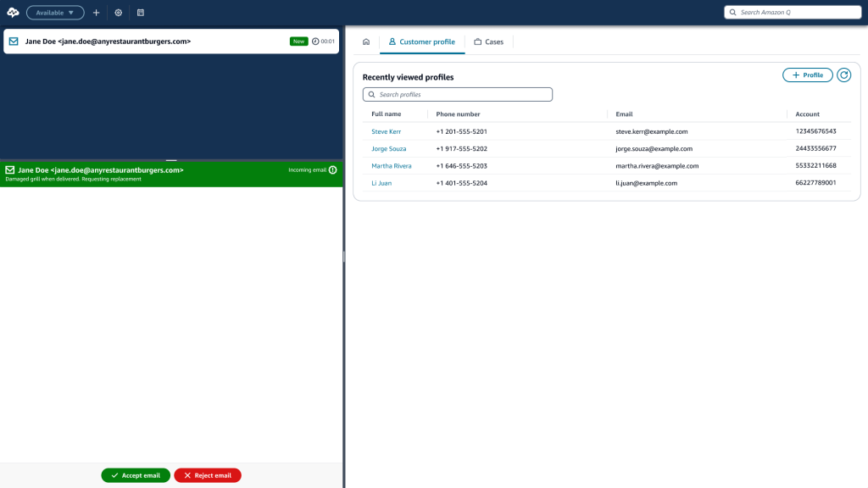
Task: Open Li Juan's customer profile
Action: click(x=381, y=183)
